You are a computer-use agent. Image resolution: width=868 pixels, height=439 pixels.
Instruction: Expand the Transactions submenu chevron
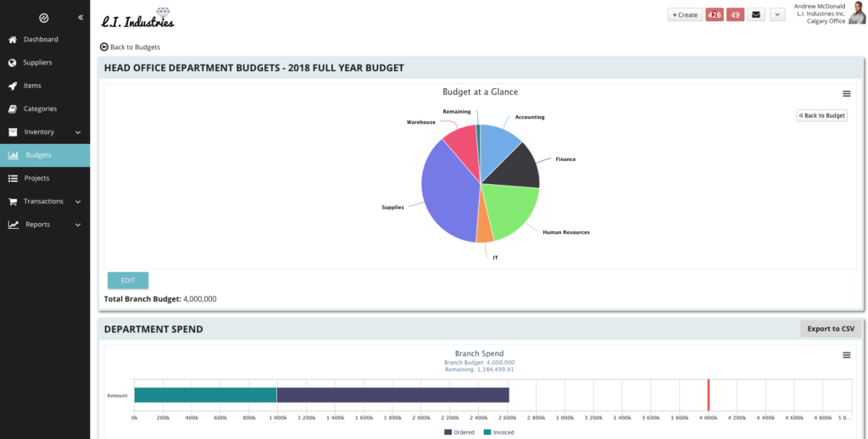(x=78, y=202)
